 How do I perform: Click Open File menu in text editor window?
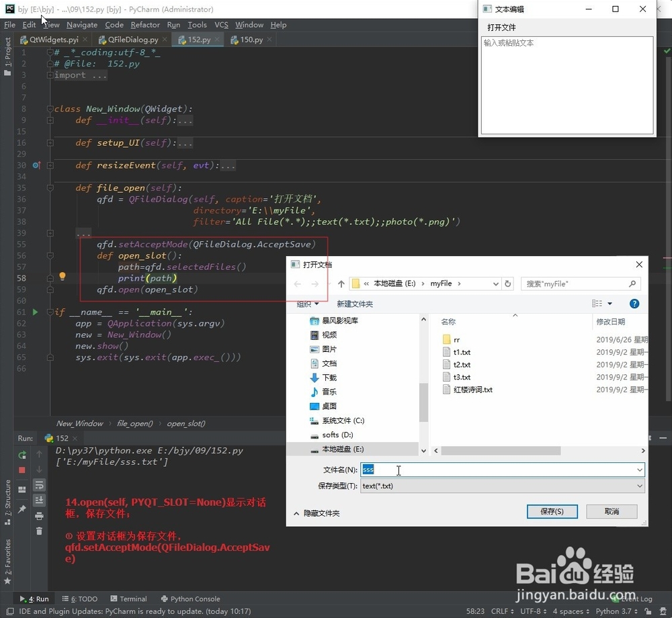501,28
